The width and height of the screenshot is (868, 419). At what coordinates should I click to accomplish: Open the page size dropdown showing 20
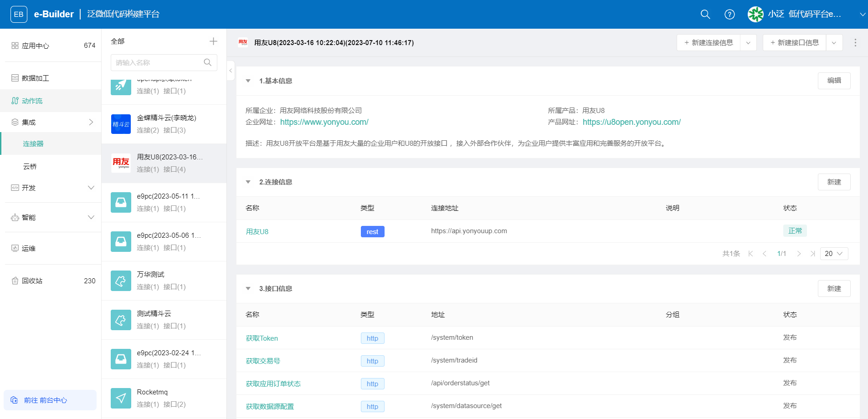[834, 254]
